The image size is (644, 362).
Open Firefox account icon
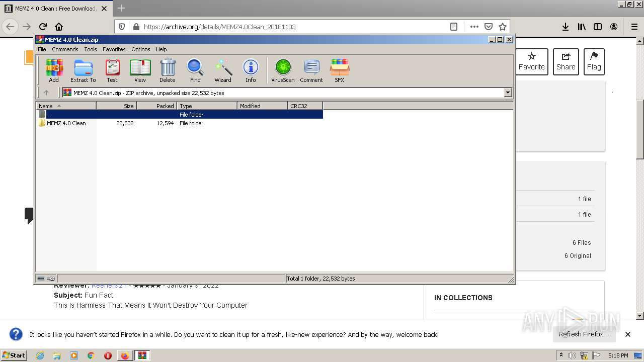tap(614, 27)
